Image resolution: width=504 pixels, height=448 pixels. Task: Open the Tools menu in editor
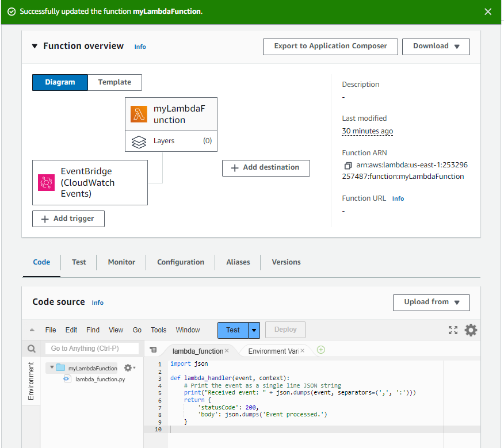point(158,330)
